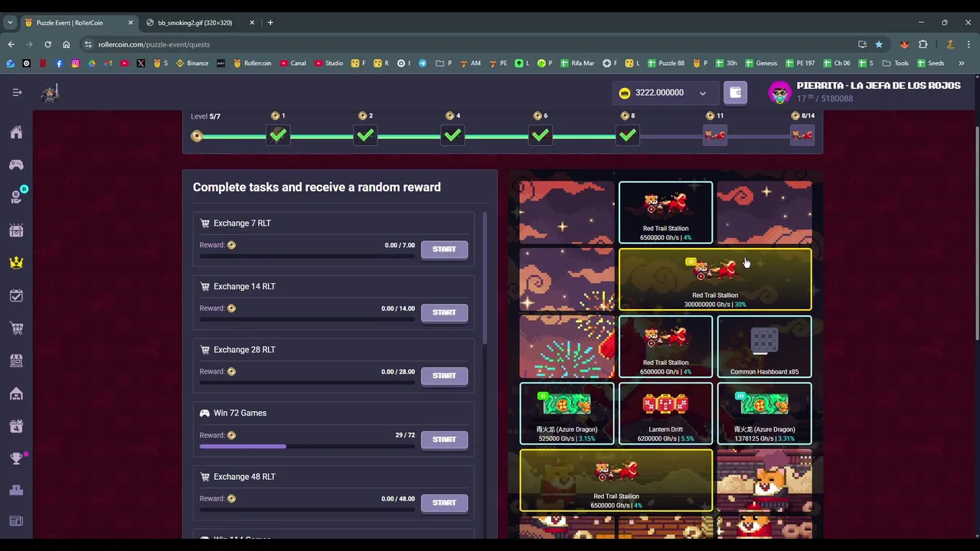The height and width of the screenshot is (551, 980).
Task: Select the 300000000 Gh/s Red Trail Stallion tile
Action: click(x=715, y=279)
